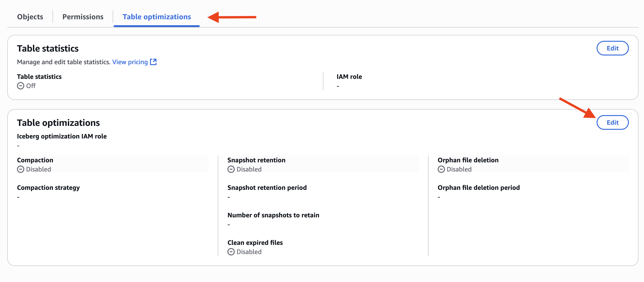The width and height of the screenshot is (644, 282).
Task: Click the Compaction strategy label
Action: click(x=48, y=188)
